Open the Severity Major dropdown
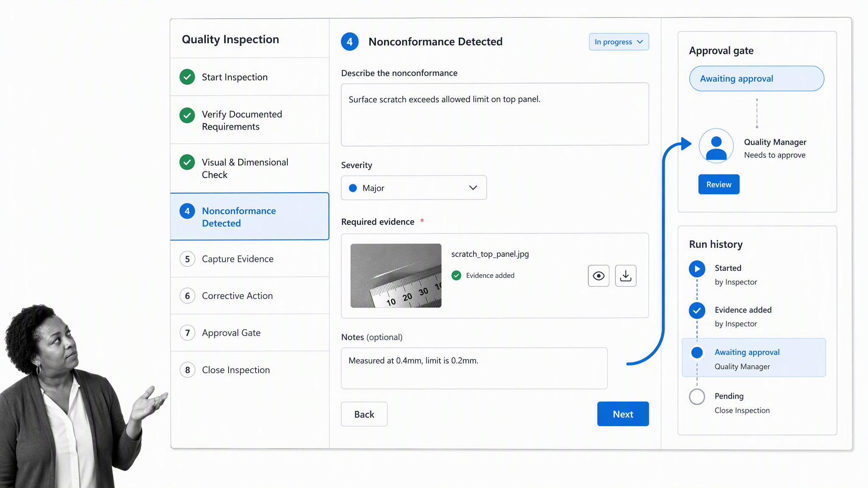The width and height of the screenshot is (868, 488). [x=414, y=188]
